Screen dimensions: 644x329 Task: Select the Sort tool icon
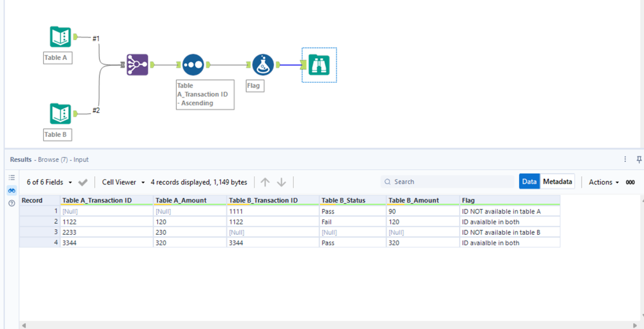193,65
